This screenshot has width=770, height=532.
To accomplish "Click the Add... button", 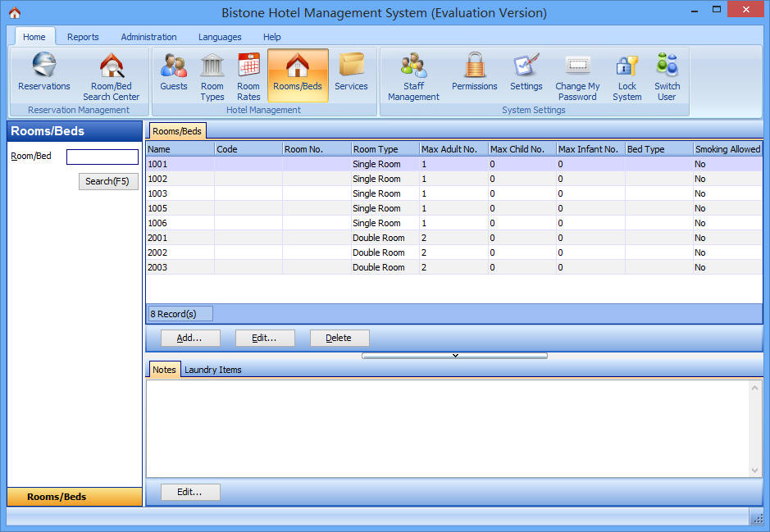I will pyautogui.click(x=190, y=338).
